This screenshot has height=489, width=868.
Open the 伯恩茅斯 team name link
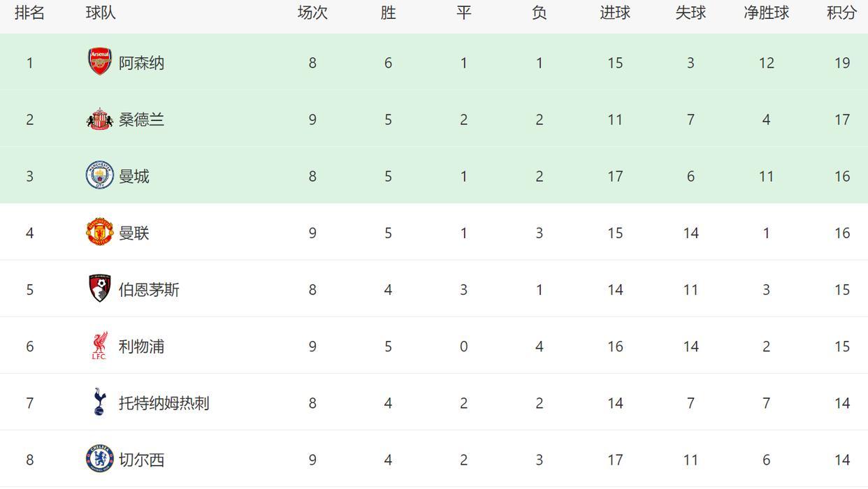pyautogui.click(x=149, y=290)
